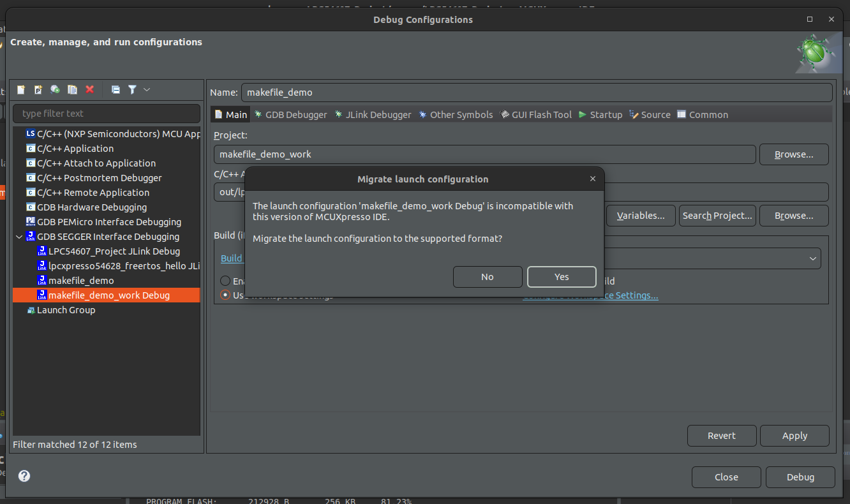Collapse the GDB SEGGER Interface Debugging node

pos(19,237)
